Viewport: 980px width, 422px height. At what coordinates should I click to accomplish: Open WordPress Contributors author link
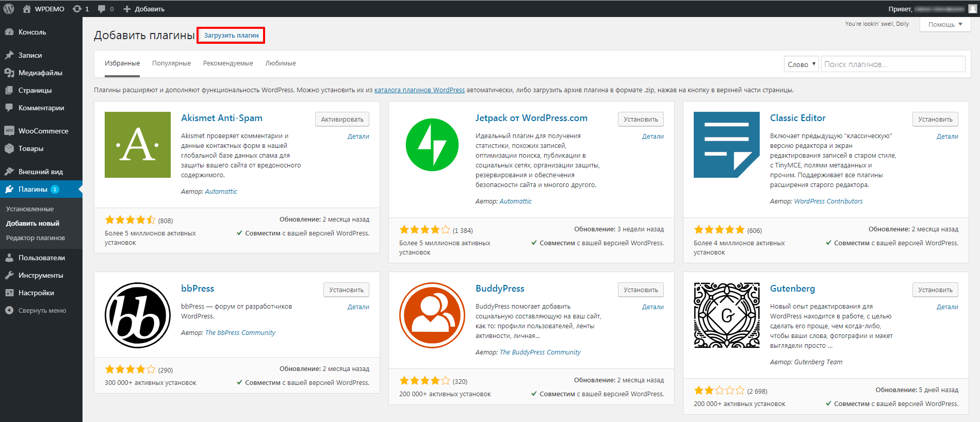pyautogui.click(x=828, y=201)
